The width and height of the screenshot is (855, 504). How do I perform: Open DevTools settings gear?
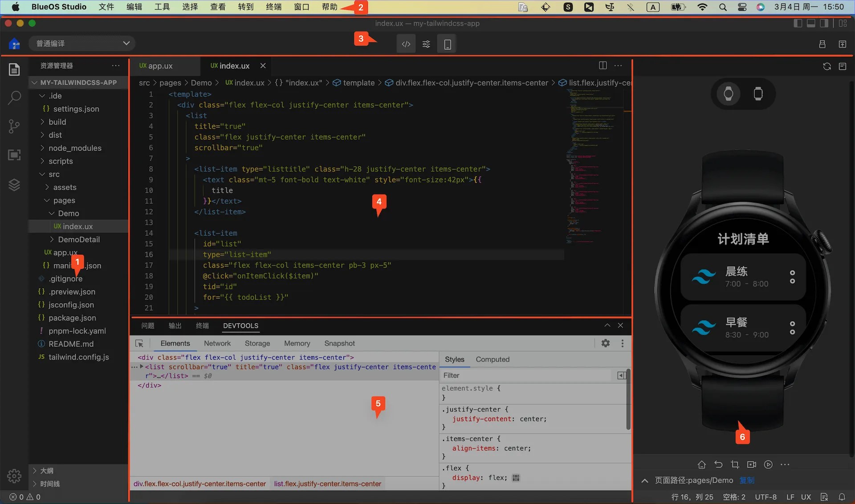click(605, 343)
